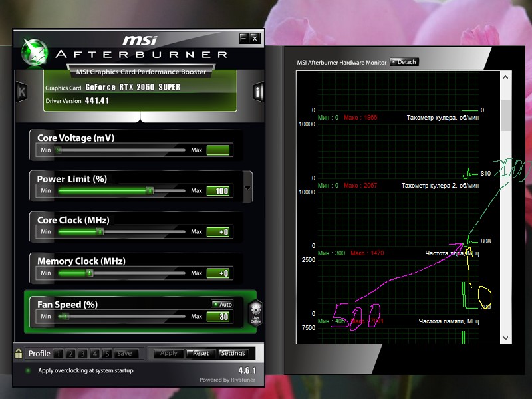
Task: Click the Memory Clock value field +0
Action: pyautogui.click(x=218, y=273)
